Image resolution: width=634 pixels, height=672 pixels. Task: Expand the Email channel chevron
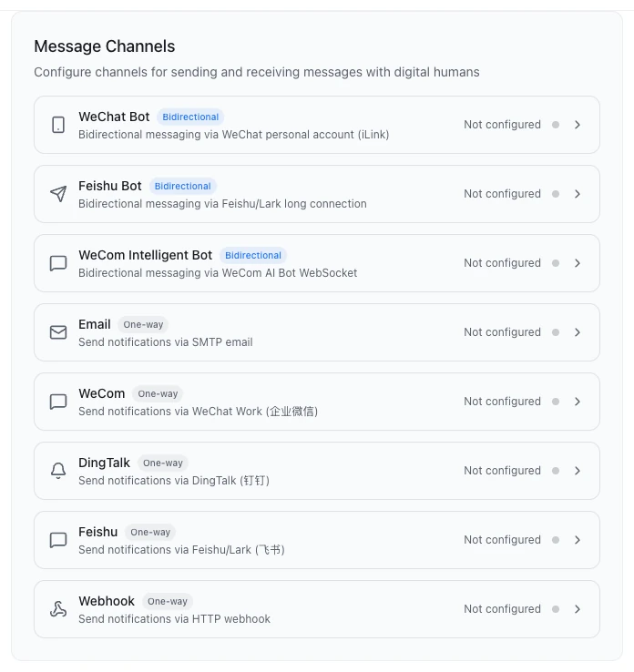click(x=578, y=332)
